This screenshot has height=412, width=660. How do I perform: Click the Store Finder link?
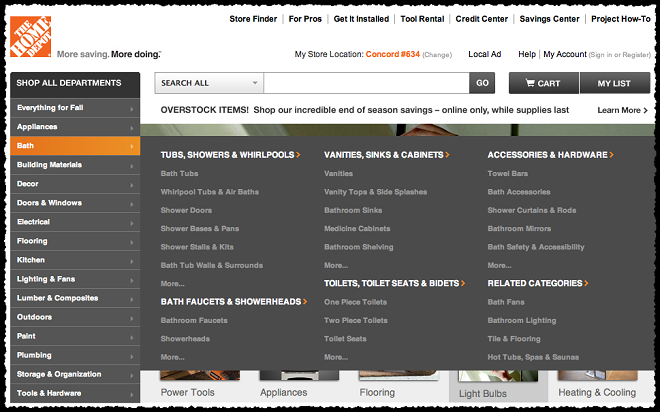click(x=254, y=19)
